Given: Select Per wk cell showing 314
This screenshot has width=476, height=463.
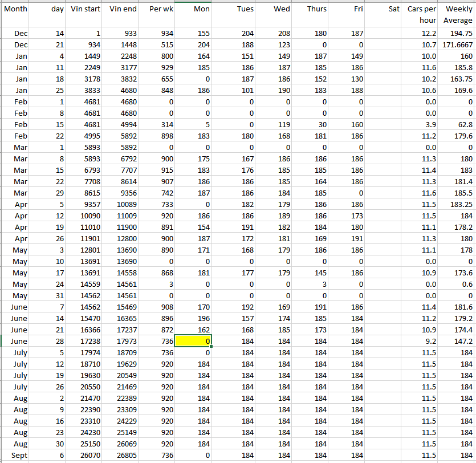Looking at the screenshot, I should pyautogui.click(x=157, y=124).
